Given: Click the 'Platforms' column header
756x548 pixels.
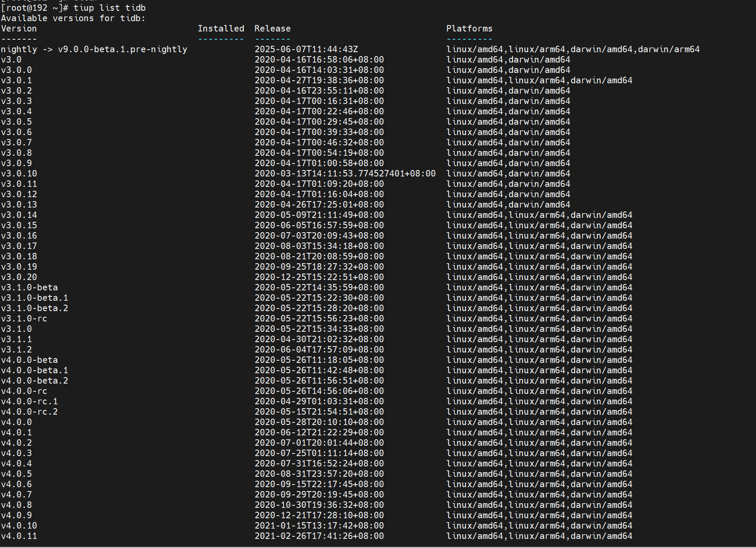Looking at the screenshot, I should click(469, 28).
